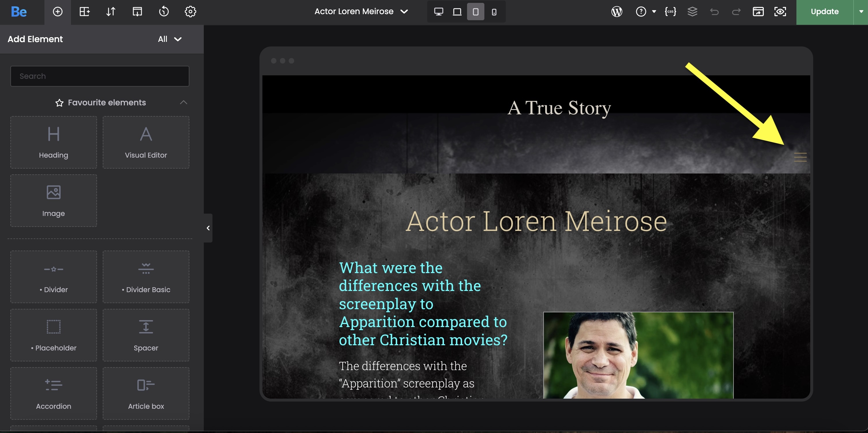Add a Heading element
This screenshot has height=433, width=868.
(54, 142)
